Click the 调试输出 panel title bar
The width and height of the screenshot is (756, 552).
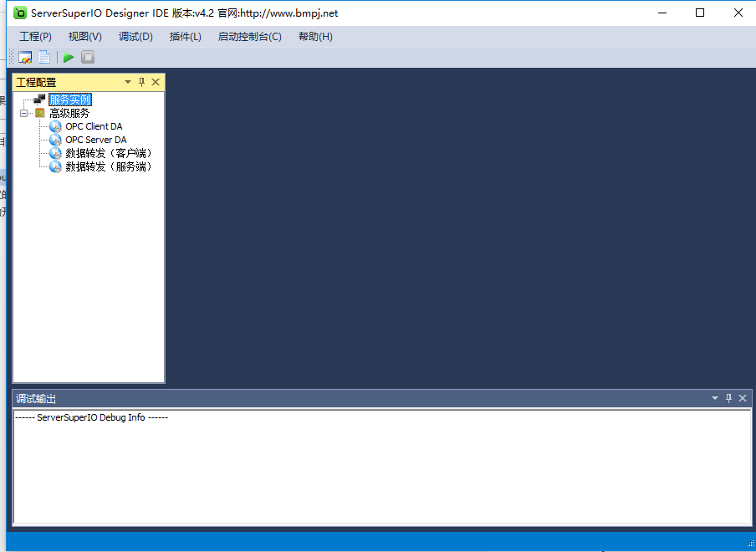[382, 399]
